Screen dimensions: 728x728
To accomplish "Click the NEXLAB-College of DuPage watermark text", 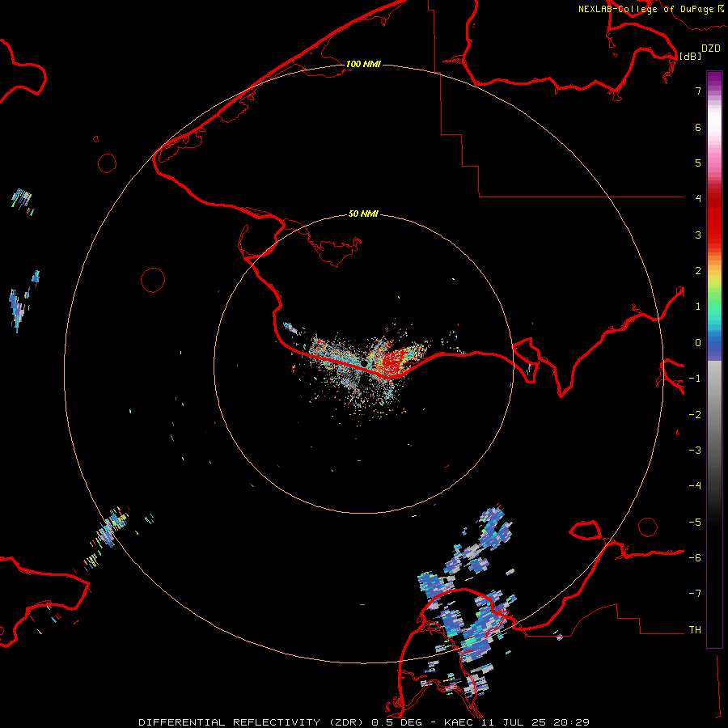I will (x=650, y=9).
